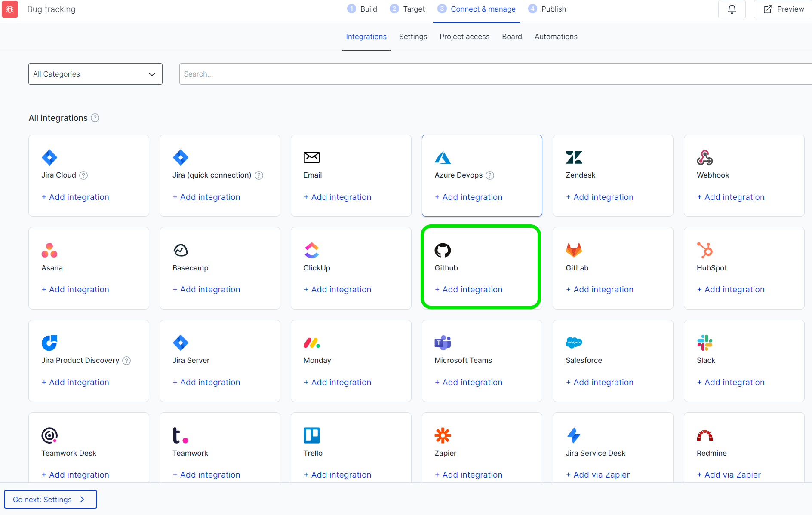Add integration for Slack
Image resolution: width=812 pixels, height=515 pixels.
pos(731,383)
